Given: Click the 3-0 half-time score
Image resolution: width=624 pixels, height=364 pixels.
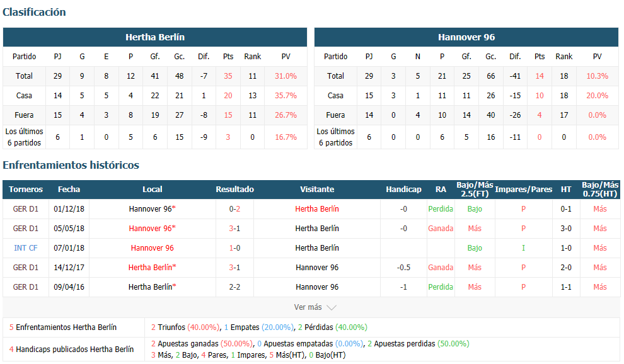Looking at the screenshot, I should tap(566, 229).
